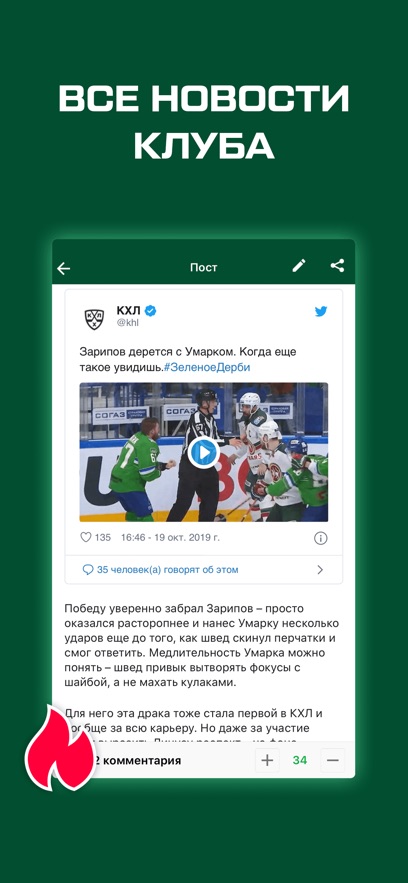408x883 pixels.
Task: Upvote the post with plus button
Action: 267,761
